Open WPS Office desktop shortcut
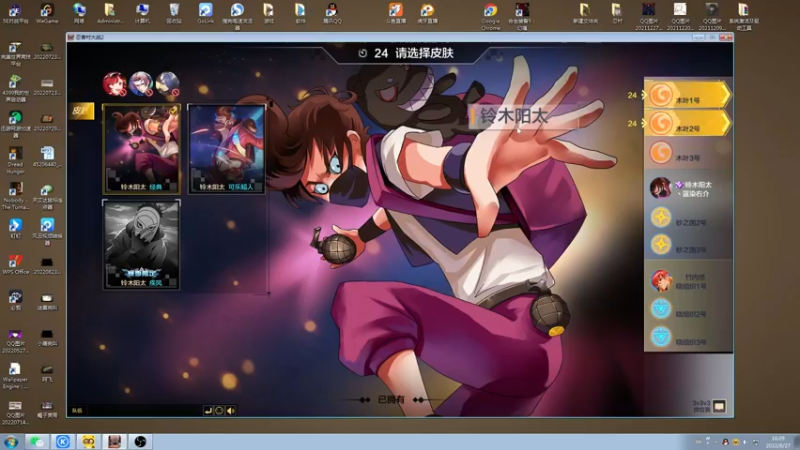 [15, 264]
